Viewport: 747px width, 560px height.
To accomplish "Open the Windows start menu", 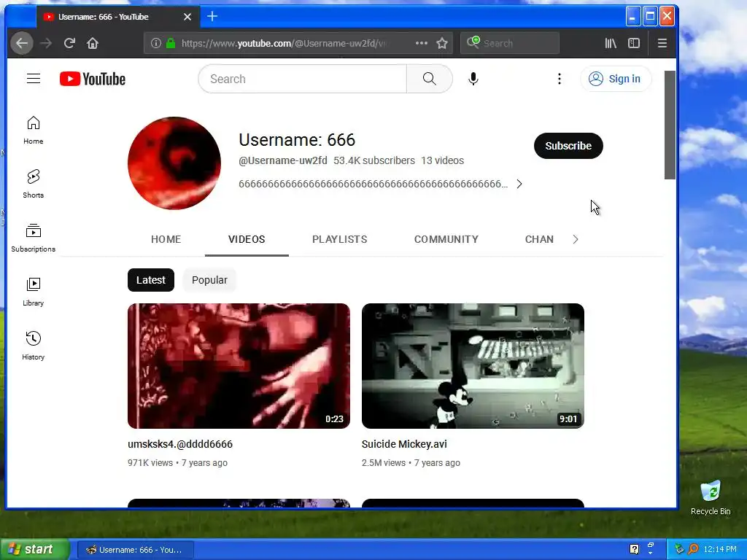I will (x=34, y=550).
